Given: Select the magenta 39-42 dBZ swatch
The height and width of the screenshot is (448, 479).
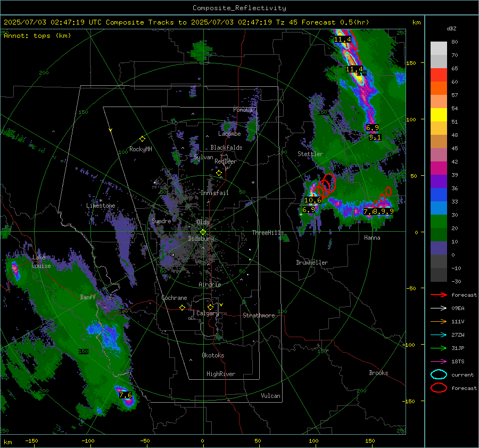Looking at the screenshot, I should [x=439, y=168].
